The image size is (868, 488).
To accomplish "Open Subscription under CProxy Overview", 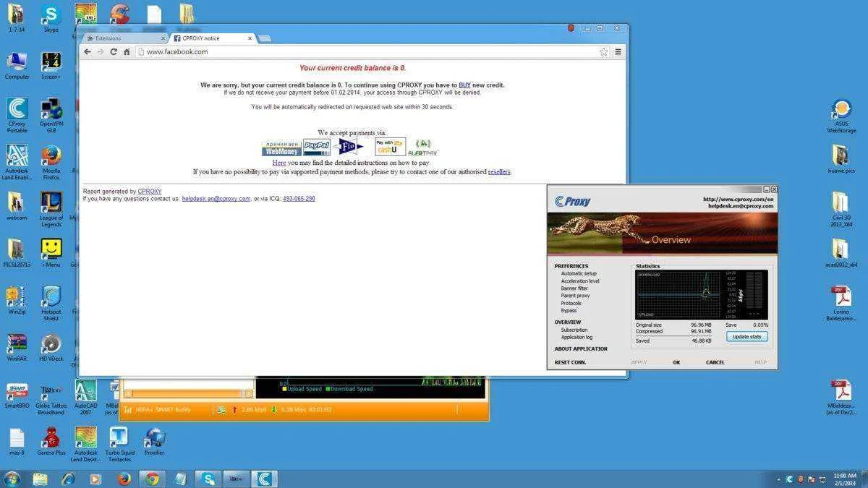I will tap(574, 330).
